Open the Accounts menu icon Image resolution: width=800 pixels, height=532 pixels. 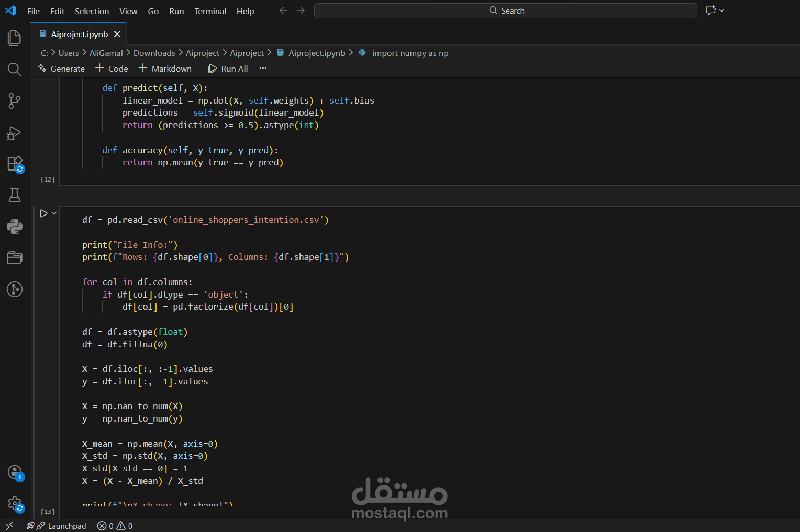[x=15, y=472]
